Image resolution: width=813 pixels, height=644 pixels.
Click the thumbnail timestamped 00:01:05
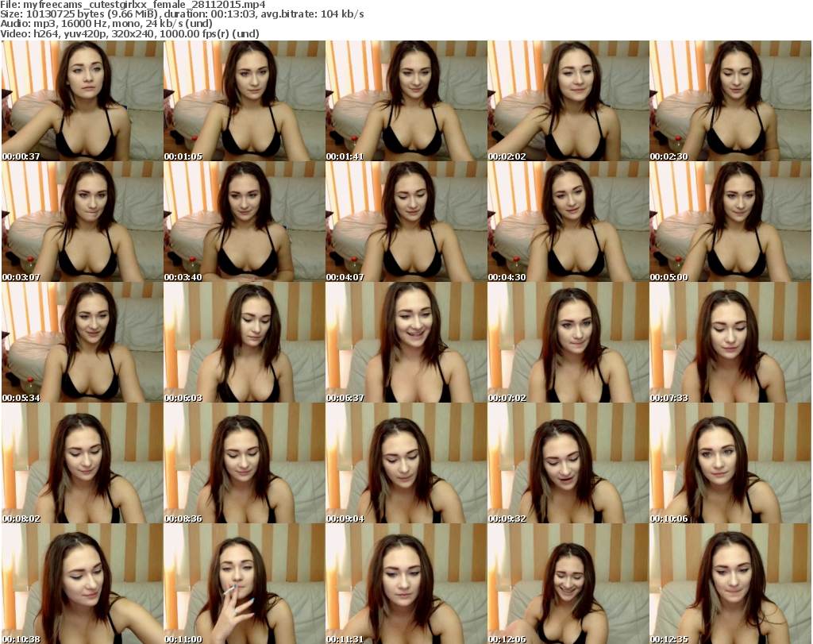point(245,101)
